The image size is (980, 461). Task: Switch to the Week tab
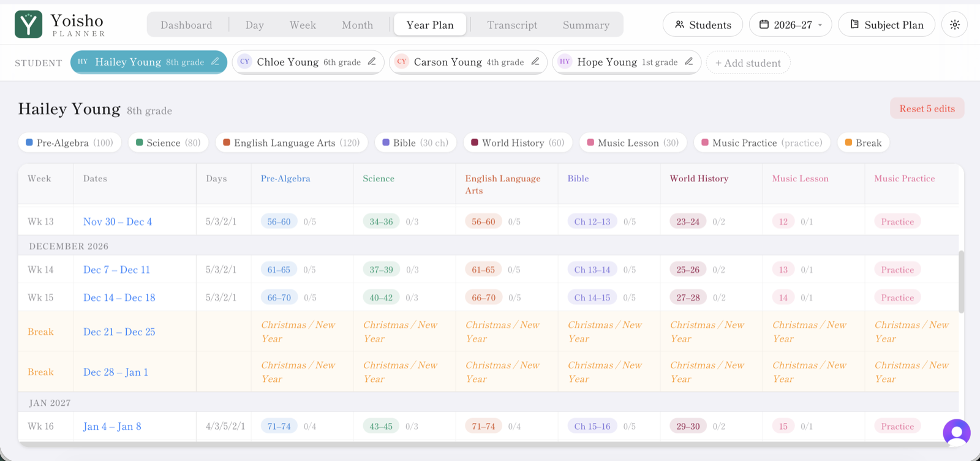point(303,25)
